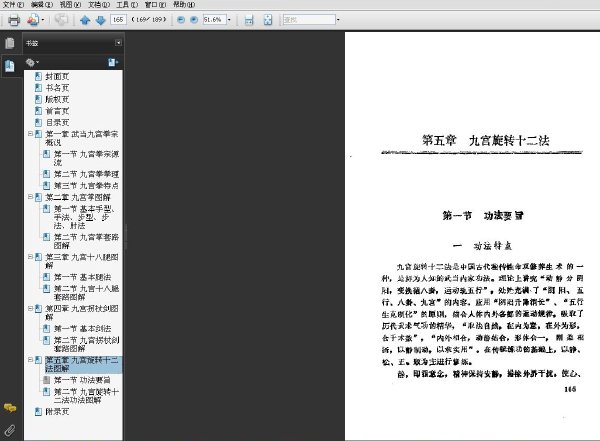600x441 pixels.
Task: Click the page number field showing 165
Action: point(118,20)
